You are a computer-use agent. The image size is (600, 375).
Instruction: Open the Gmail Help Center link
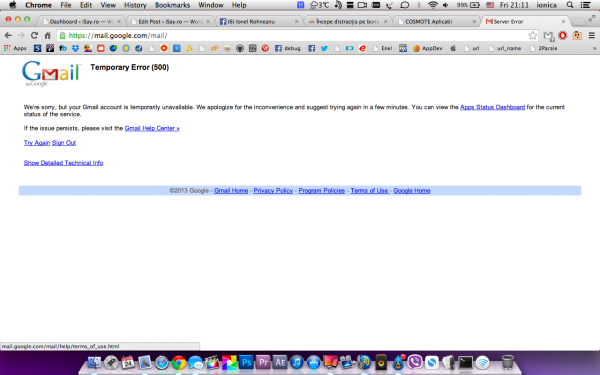[152, 128]
